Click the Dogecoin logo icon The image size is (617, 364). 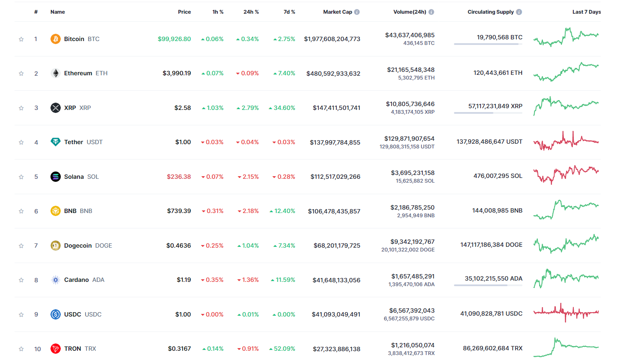coord(56,246)
